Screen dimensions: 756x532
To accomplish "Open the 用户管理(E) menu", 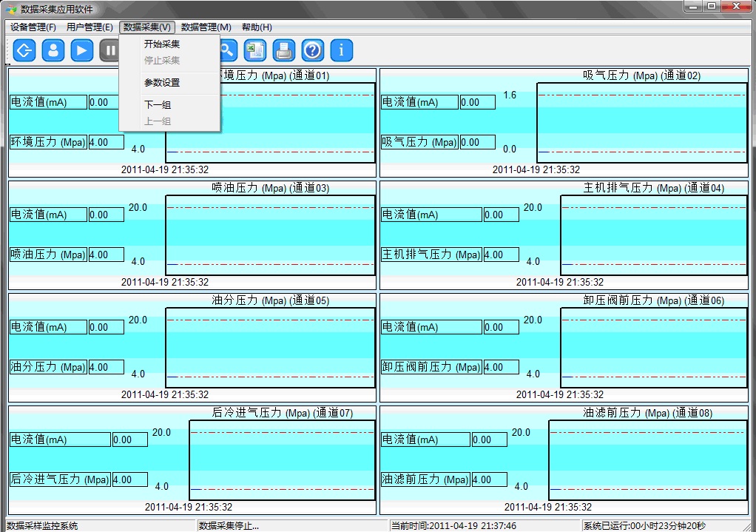I will 90,27.
